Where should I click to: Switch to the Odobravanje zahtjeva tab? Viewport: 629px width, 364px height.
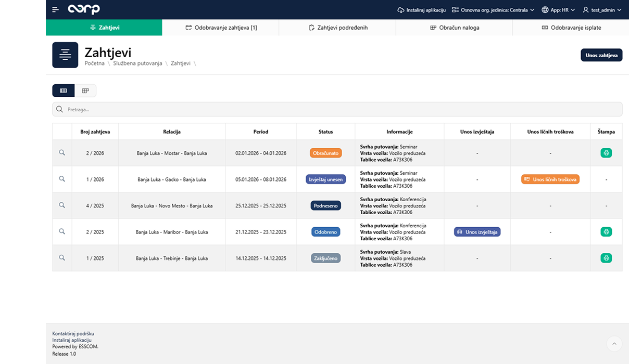coord(221,28)
